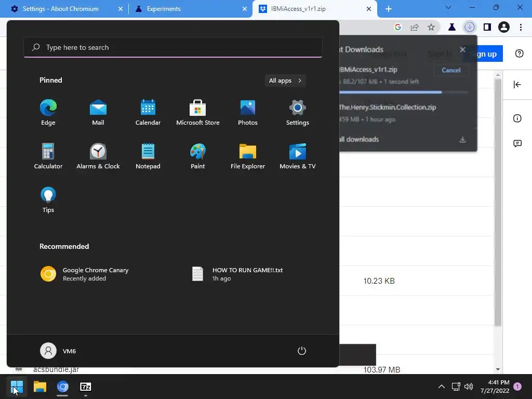This screenshot has width=532, height=399.
Task: Launch Movies & TV
Action: [x=298, y=156]
